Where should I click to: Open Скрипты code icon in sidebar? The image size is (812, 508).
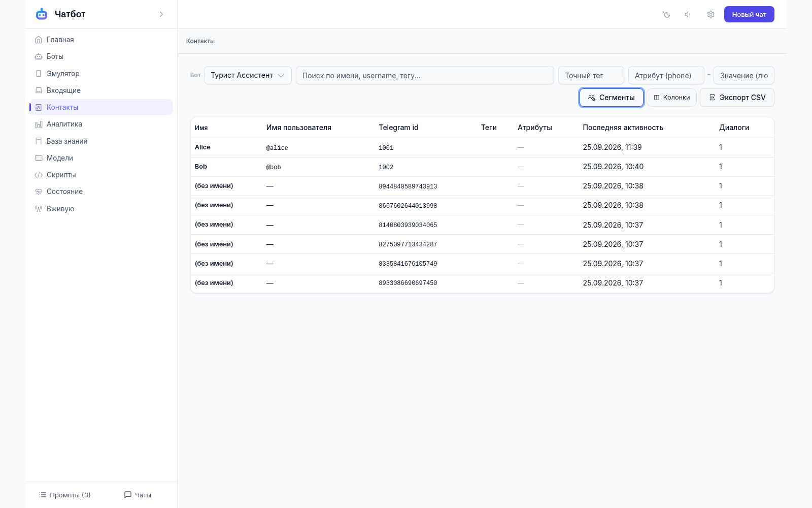click(39, 175)
